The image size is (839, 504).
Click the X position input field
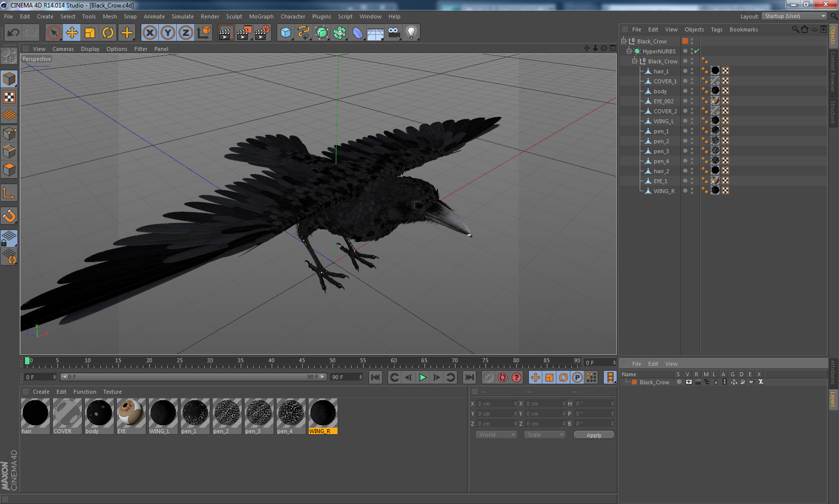(496, 404)
